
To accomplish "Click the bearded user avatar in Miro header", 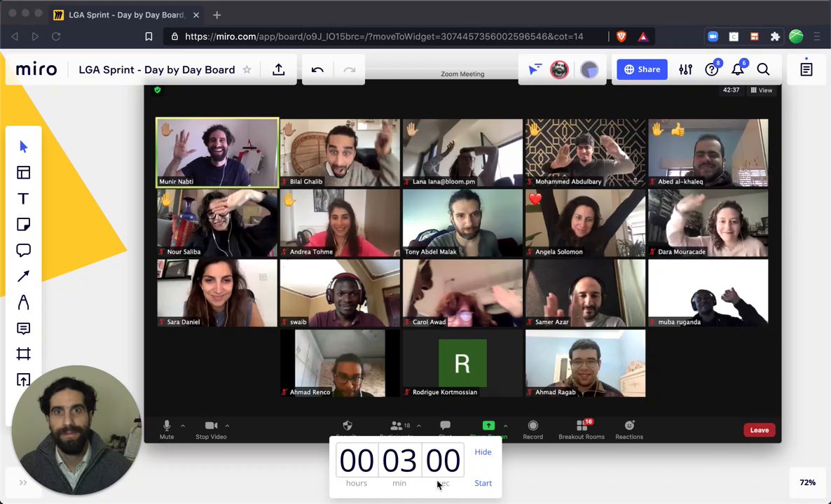I will 559,69.
